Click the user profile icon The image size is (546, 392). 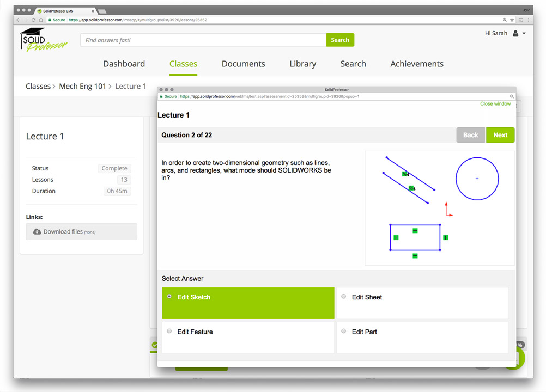pos(515,34)
